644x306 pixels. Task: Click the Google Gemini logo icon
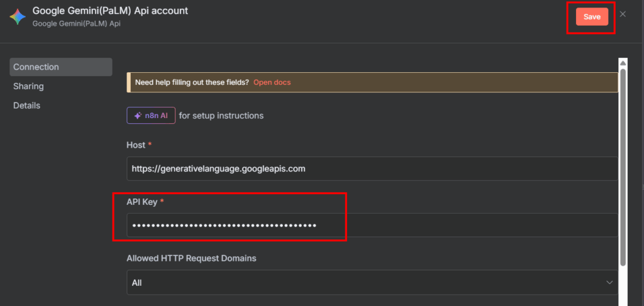tap(18, 17)
